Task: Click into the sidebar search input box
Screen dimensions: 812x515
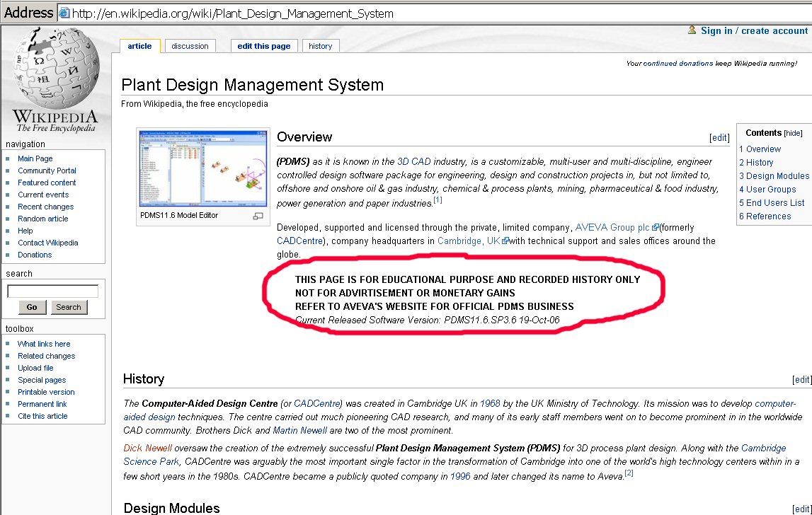Action: 53,291
